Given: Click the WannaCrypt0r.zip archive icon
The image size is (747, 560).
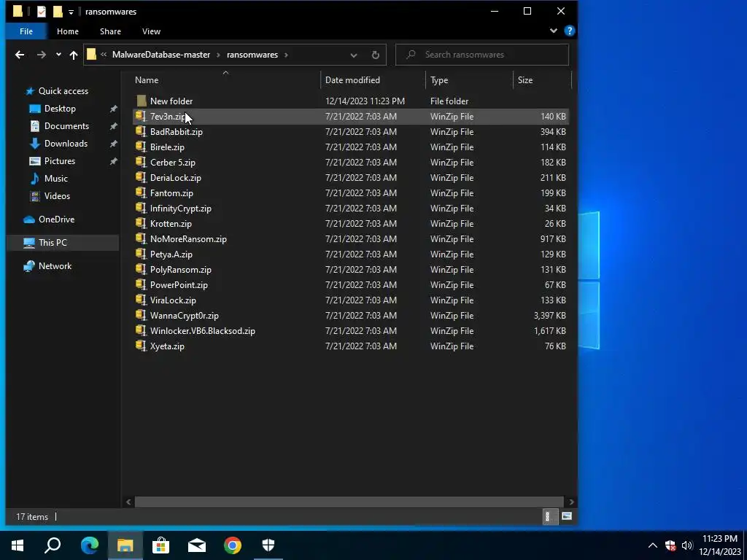Looking at the screenshot, I should point(141,315).
